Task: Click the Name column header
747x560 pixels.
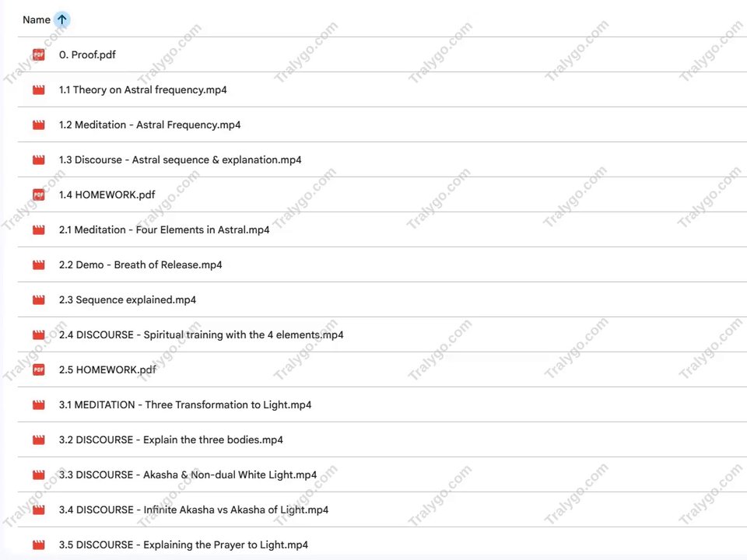Action: pyautogui.click(x=37, y=19)
